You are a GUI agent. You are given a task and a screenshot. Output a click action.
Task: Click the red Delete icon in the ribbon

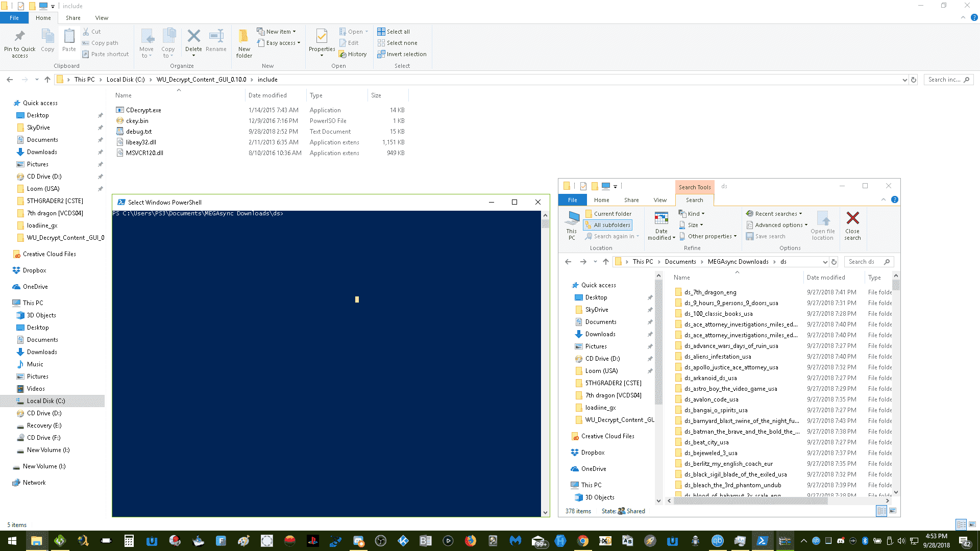point(193,36)
